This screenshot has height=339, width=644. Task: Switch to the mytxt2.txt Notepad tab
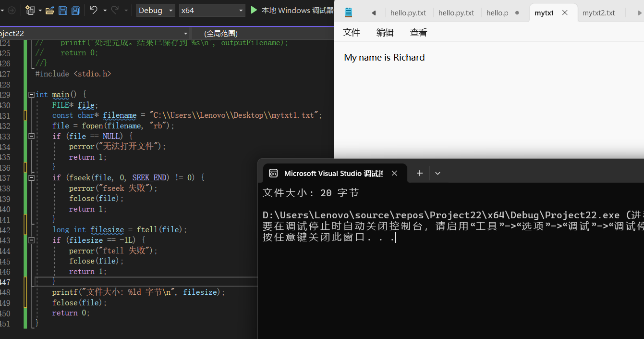(x=598, y=13)
